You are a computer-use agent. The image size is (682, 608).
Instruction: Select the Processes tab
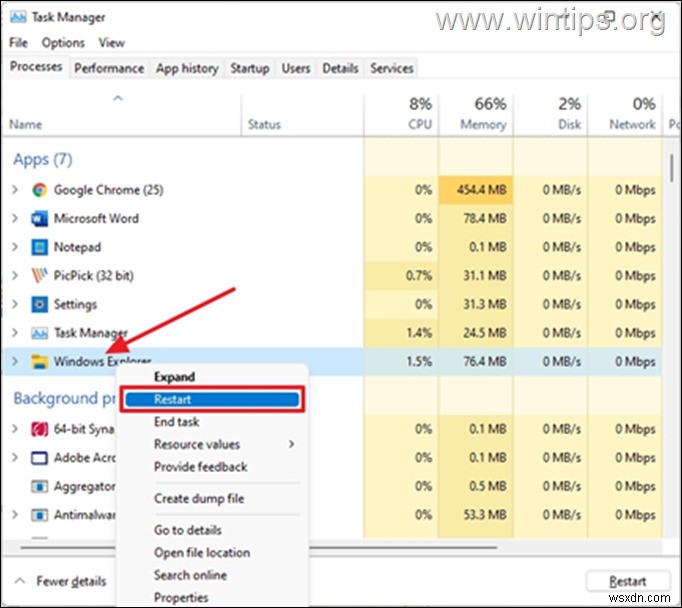[36, 67]
